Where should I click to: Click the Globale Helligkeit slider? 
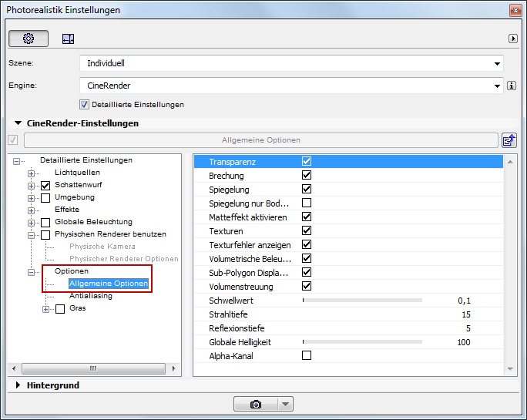[362, 342]
